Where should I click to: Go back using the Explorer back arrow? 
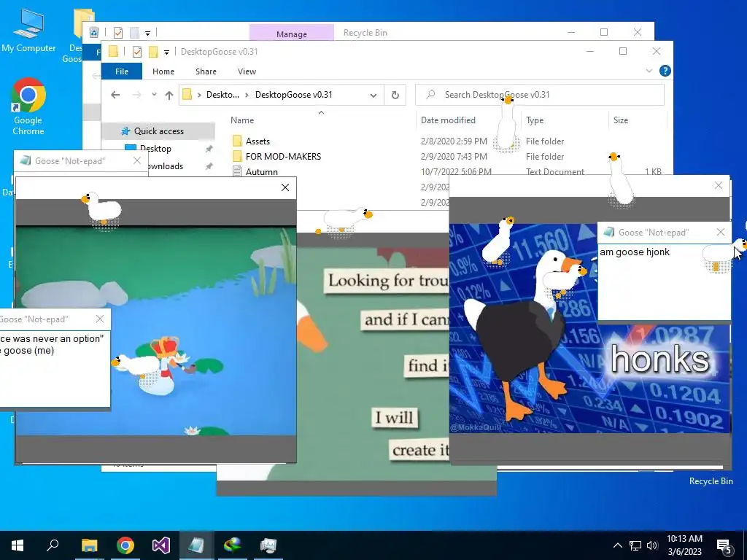pos(115,95)
